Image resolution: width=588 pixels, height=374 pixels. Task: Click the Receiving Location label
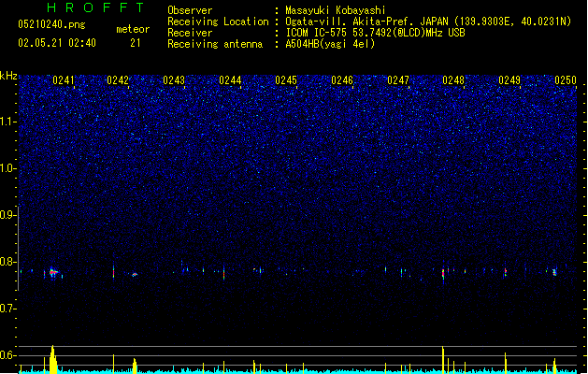(x=218, y=22)
